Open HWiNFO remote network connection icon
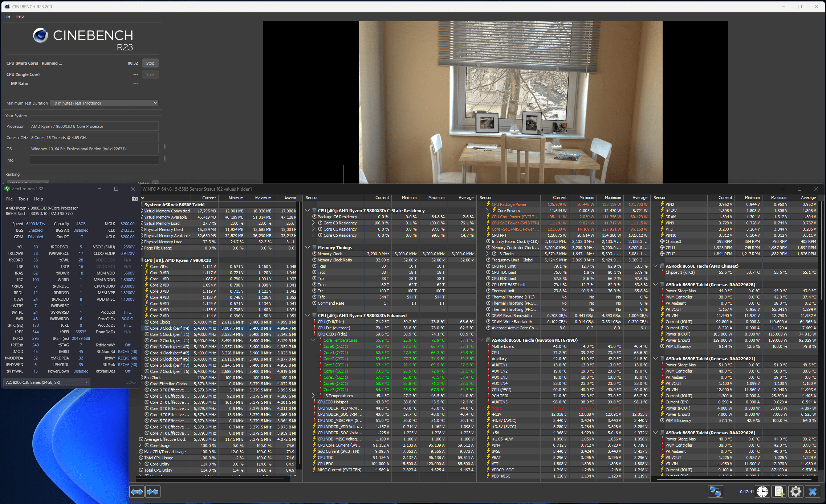This screenshot has width=826, height=504. [715, 492]
